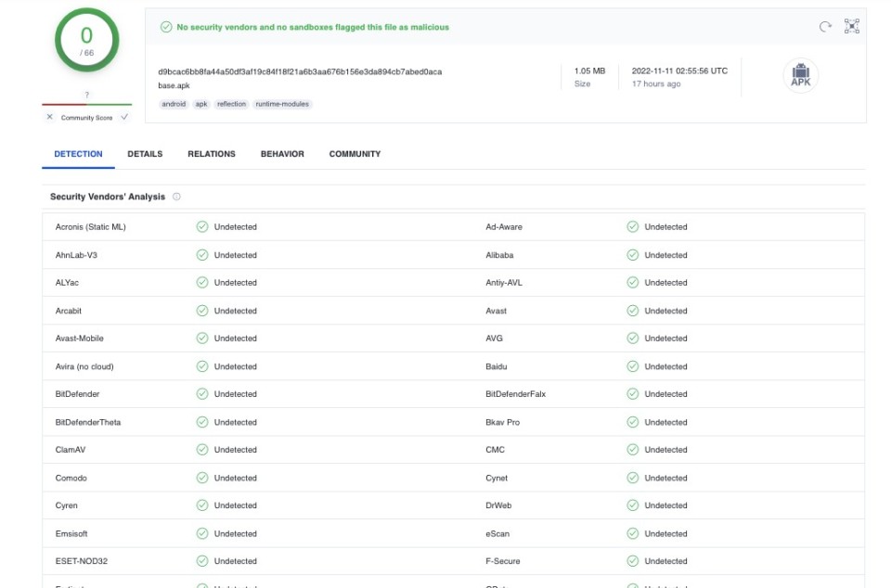Click the ESET-NOD32 vendor name
Viewport: 891px width, 588px height.
coord(82,561)
